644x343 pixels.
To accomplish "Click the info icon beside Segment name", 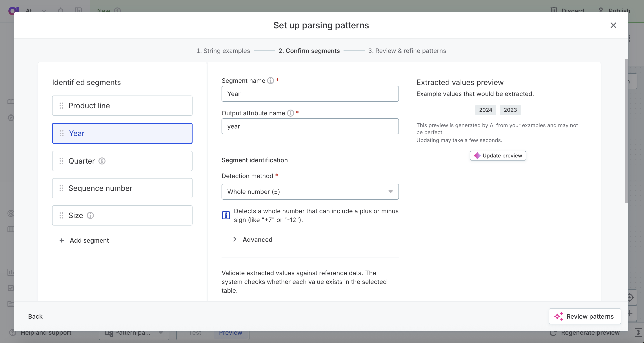I will 271,80.
